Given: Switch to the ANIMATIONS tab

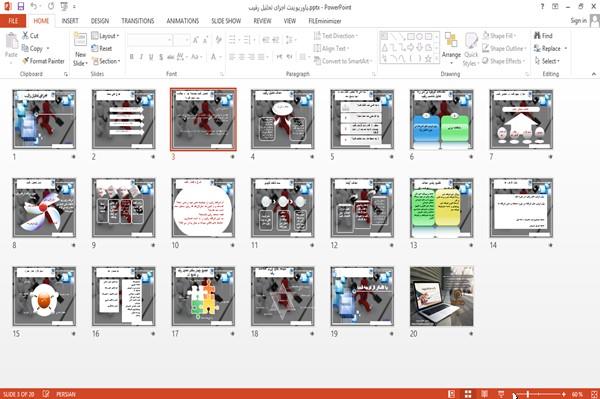Looking at the screenshot, I should [183, 21].
